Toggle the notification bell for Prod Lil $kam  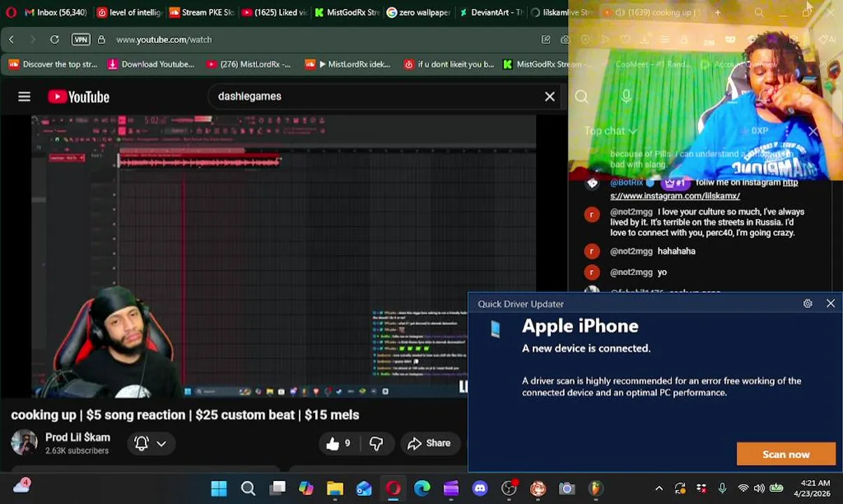pos(141,443)
